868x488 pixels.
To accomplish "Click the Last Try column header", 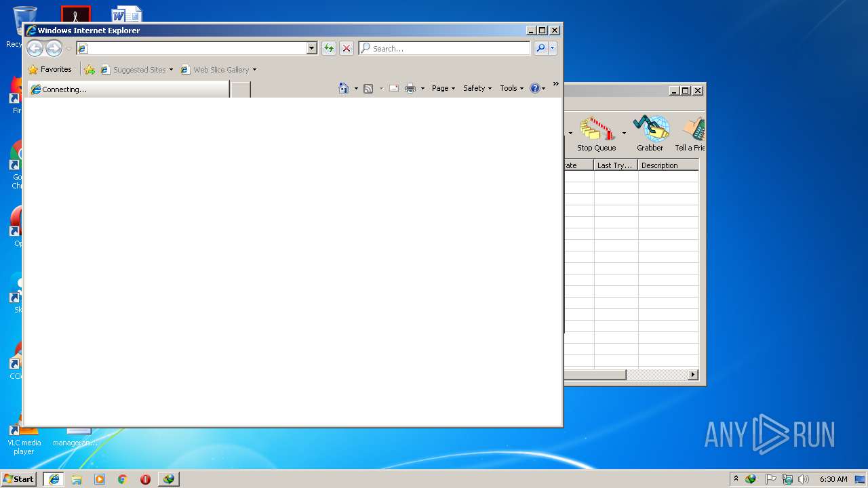I will click(616, 165).
